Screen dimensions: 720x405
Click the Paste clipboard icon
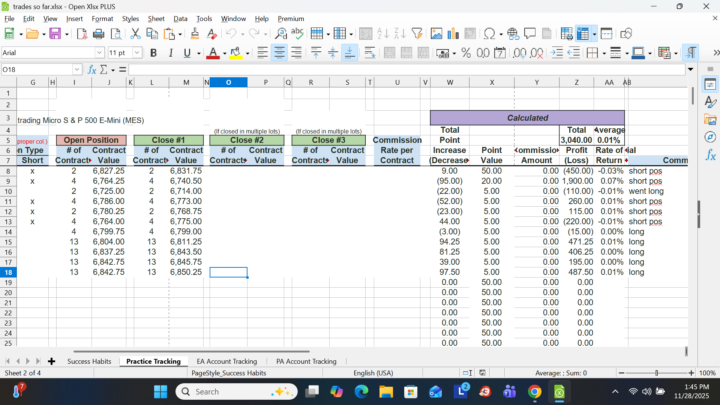(x=169, y=34)
